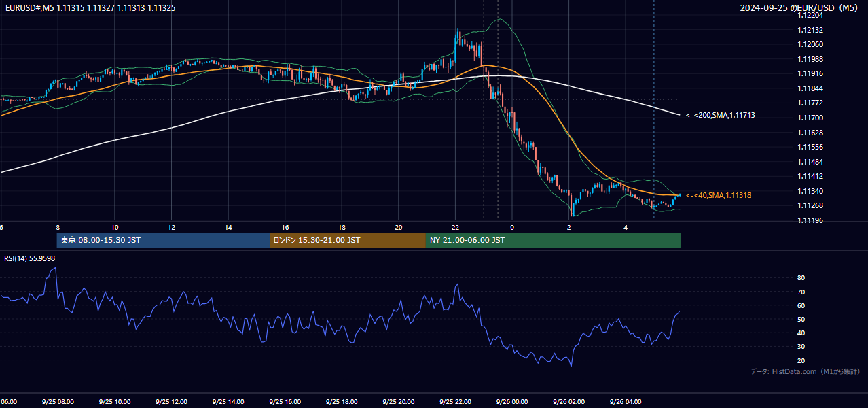Click price axis value 1.11412
Screen dimensions: 868x408
click(810, 176)
